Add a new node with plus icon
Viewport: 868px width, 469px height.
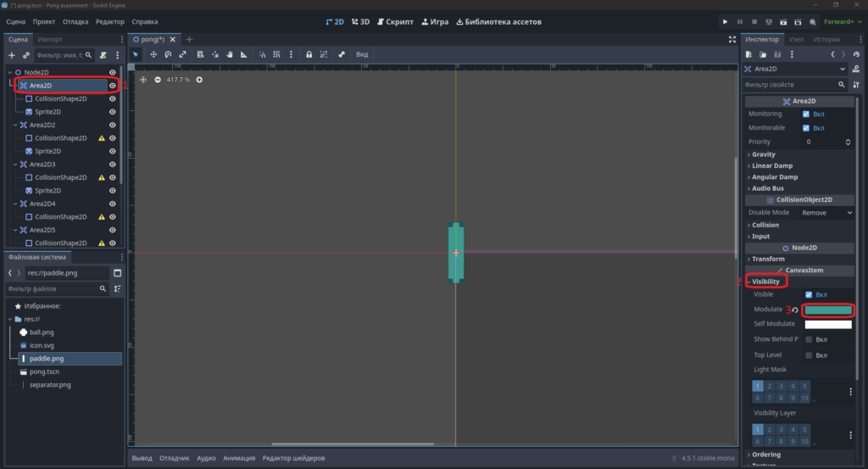(x=12, y=55)
